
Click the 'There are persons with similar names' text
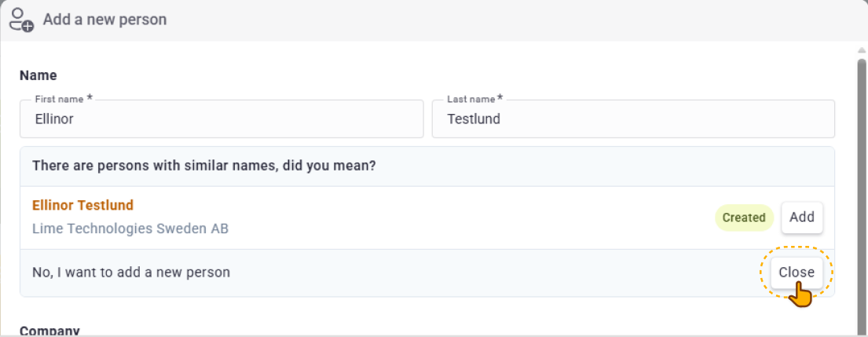pyautogui.click(x=204, y=166)
